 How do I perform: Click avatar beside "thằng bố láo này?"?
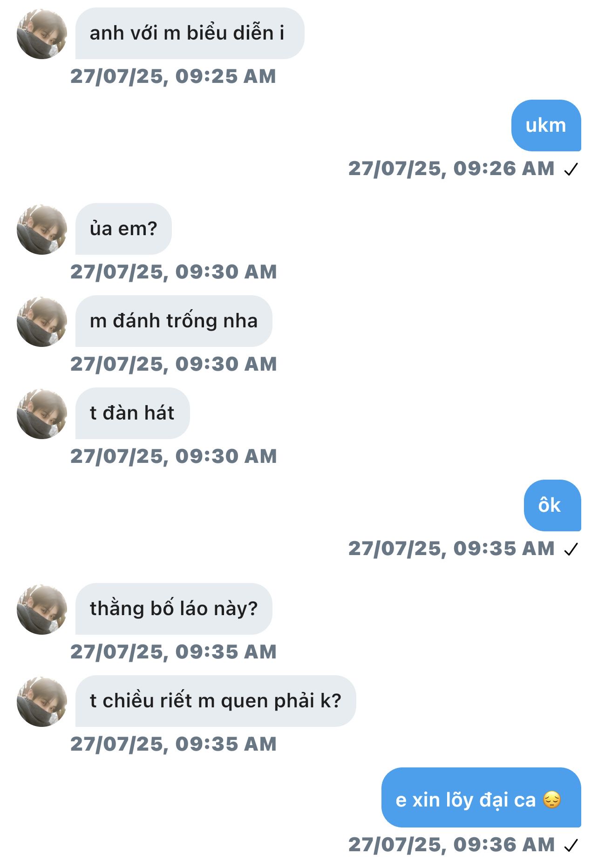tap(42, 610)
